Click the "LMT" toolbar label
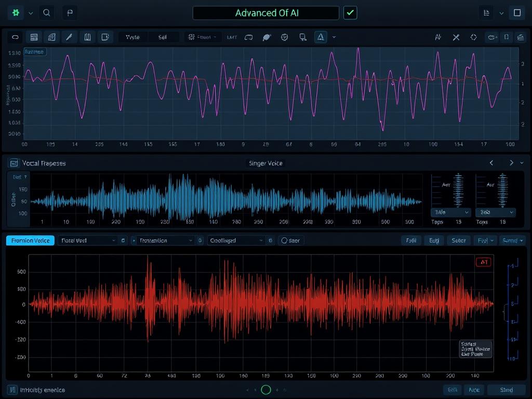 coord(232,37)
